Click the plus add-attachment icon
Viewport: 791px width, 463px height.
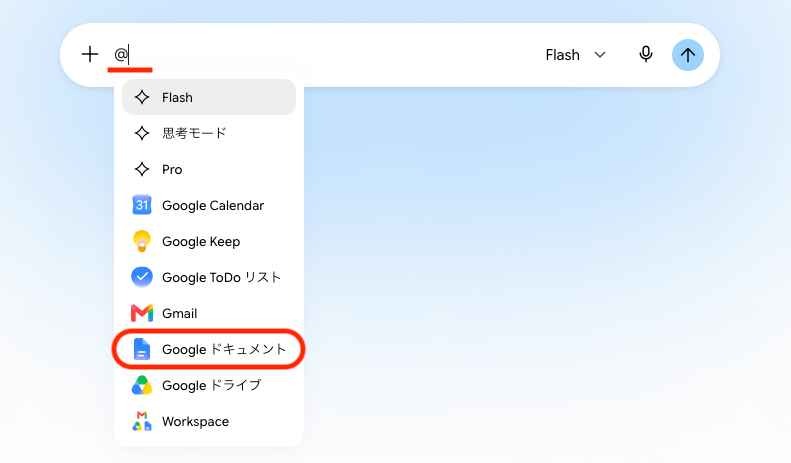pos(90,54)
